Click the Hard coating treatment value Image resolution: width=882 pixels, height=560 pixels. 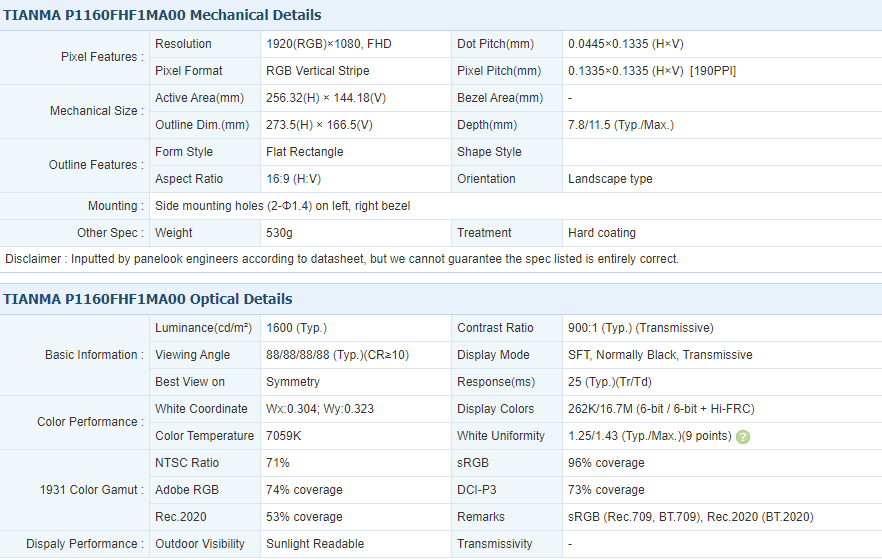[x=601, y=233]
